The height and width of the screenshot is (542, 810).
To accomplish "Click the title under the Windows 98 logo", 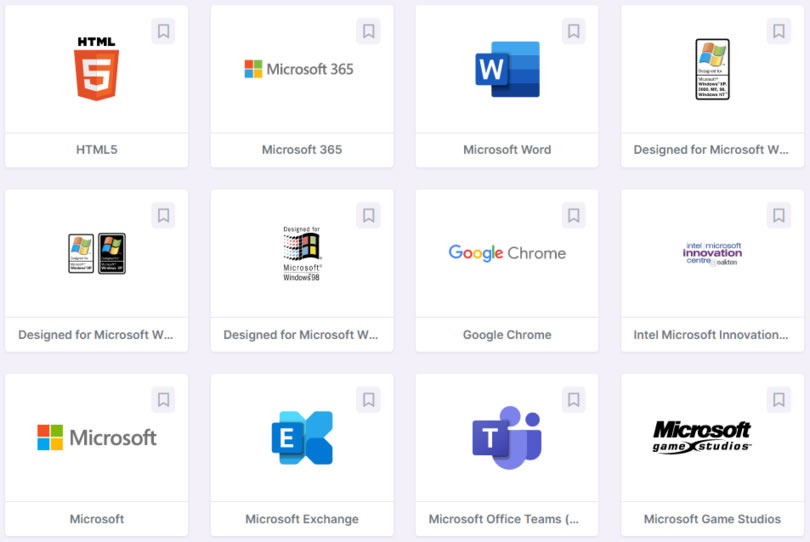I will [301, 335].
